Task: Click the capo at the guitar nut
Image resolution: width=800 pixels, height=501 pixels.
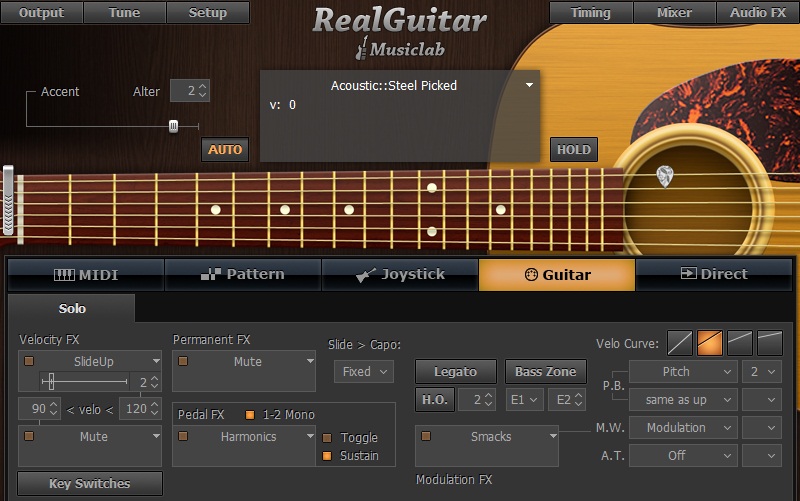Action: pos(8,200)
